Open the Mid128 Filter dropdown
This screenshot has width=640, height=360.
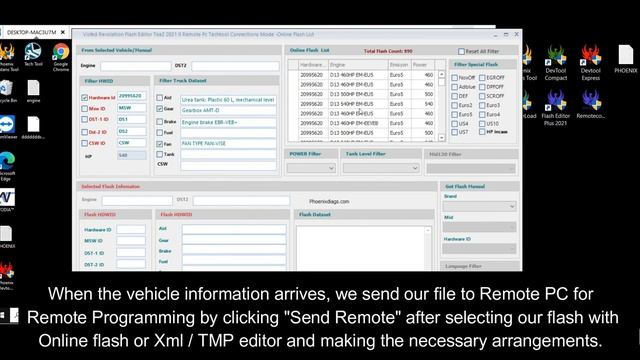tap(471, 168)
